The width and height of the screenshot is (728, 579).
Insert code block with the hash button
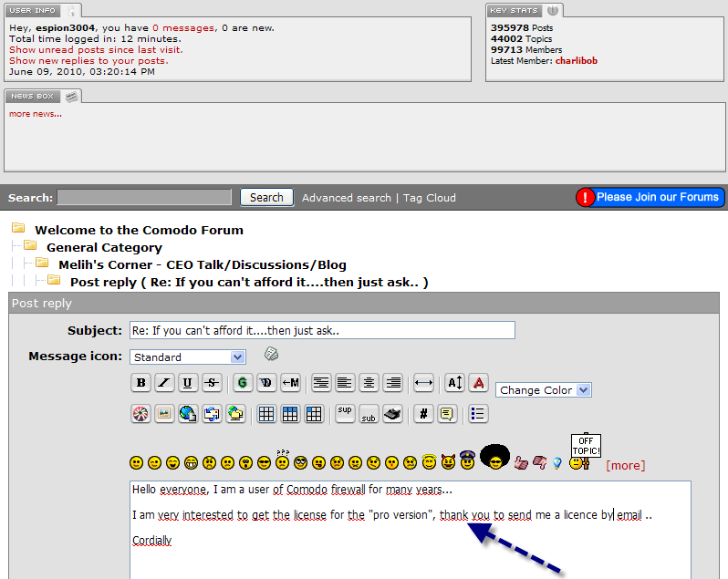pyautogui.click(x=423, y=413)
